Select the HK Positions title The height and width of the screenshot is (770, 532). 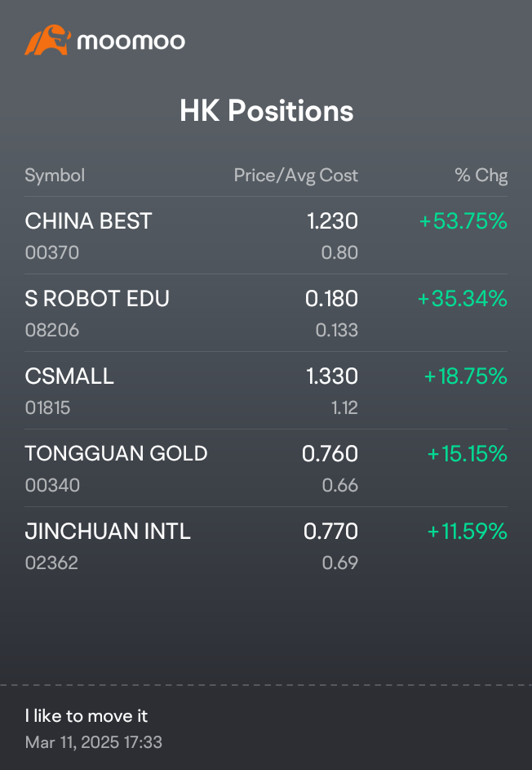click(266, 110)
